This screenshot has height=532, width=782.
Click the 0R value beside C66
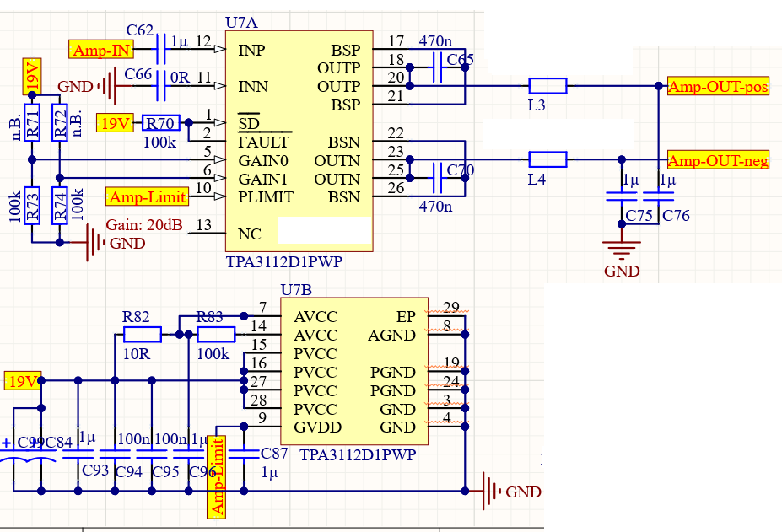[180, 78]
